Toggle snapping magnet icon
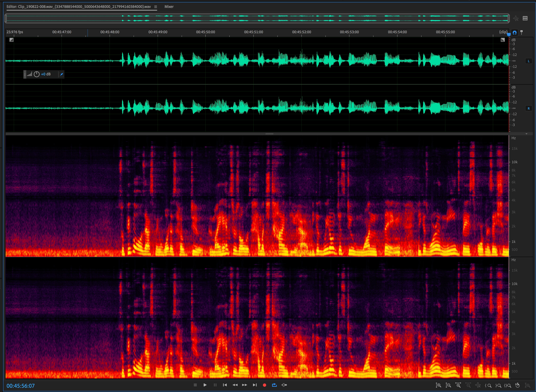The height and width of the screenshot is (392, 536). [x=514, y=33]
